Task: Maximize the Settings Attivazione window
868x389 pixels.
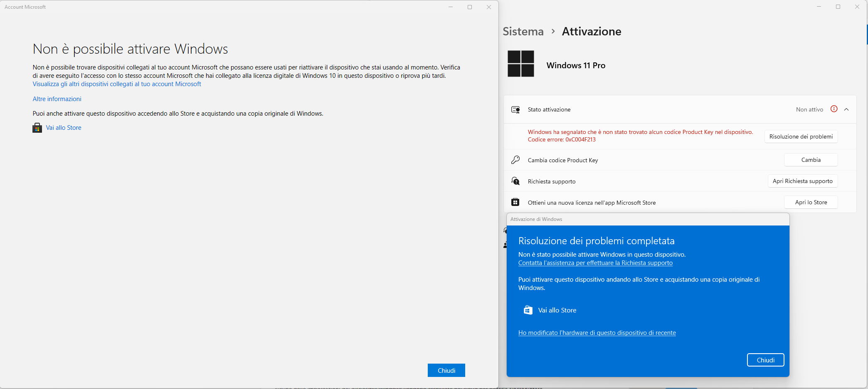Action: coord(838,7)
